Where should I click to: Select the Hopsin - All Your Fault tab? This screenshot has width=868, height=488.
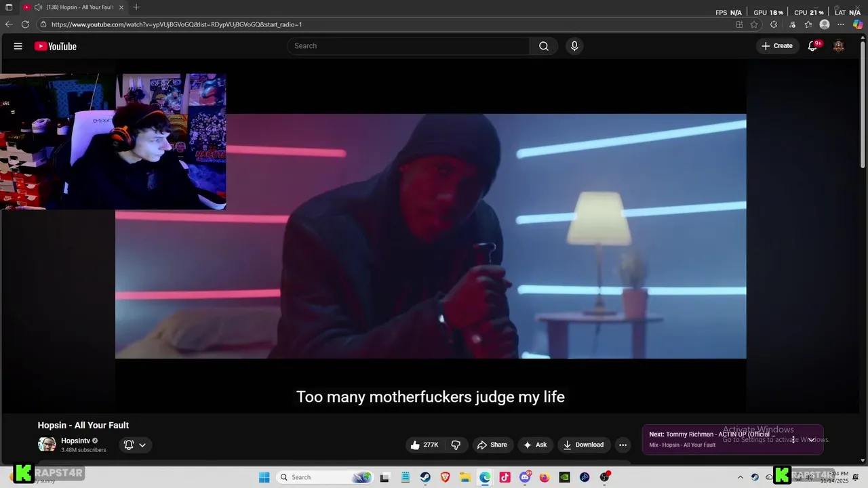click(74, 7)
